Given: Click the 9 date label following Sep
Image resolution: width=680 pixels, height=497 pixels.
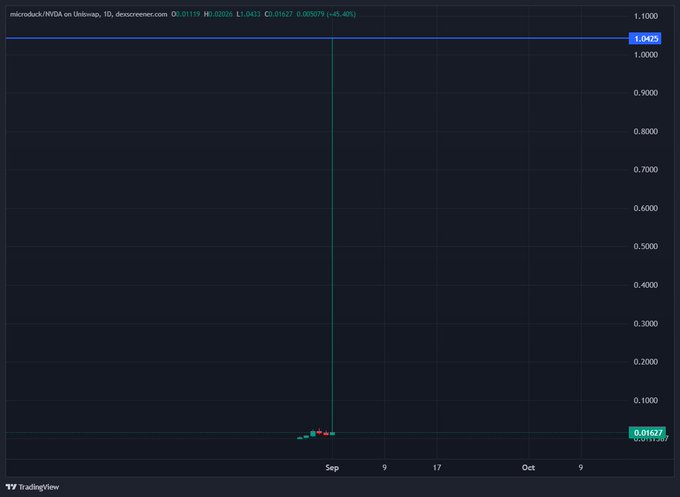Looking at the screenshot, I should coord(384,468).
